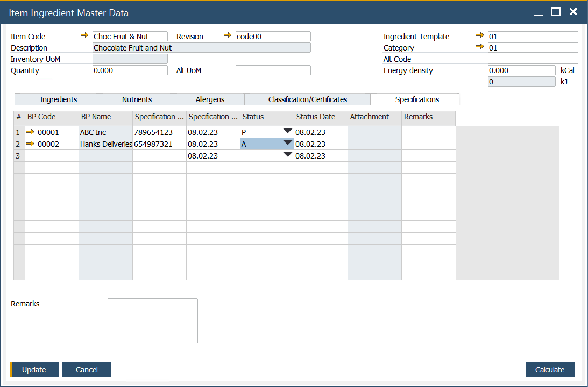Expand Status dropdown in row 1
The width and height of the screenshot is (588, 387).
tap(287, 131)
